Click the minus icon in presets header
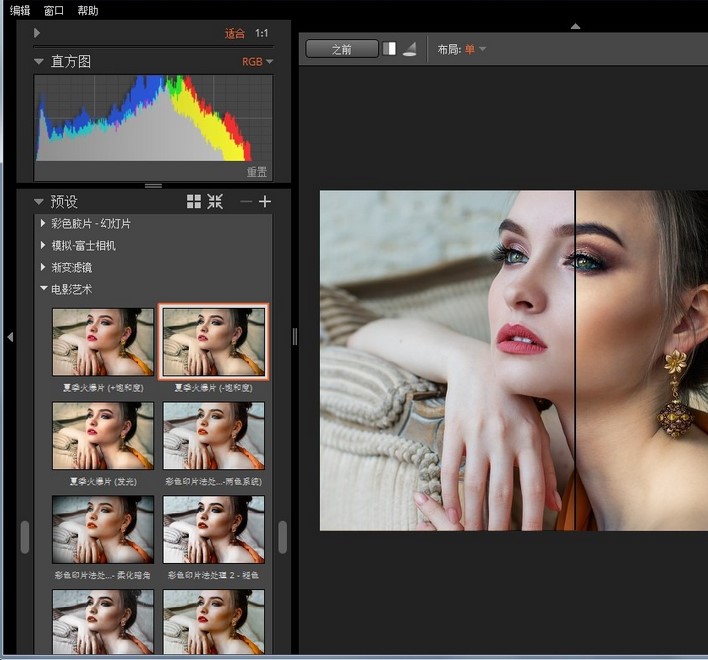This screenshot has height=660, width=708. (246, 202)
